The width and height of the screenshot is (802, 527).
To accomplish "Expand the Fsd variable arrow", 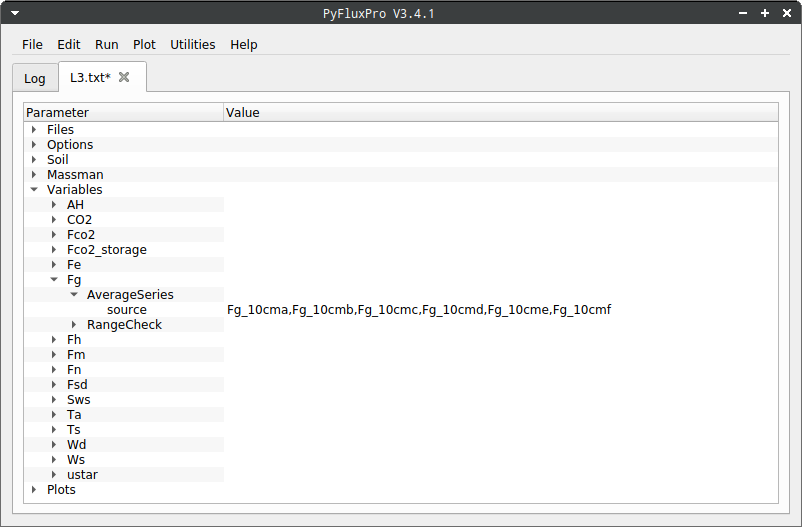I will pyautogui.click(x=54, y=385).
